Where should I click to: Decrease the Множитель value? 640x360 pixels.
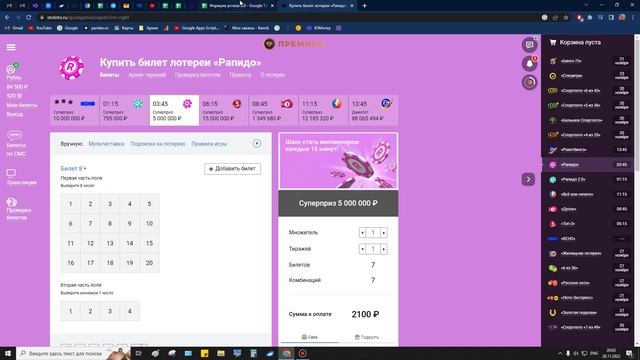point(362,233)
